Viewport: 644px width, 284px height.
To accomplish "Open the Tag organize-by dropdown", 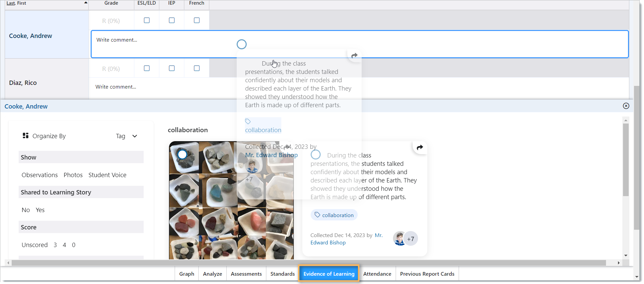I will [127, 136].
